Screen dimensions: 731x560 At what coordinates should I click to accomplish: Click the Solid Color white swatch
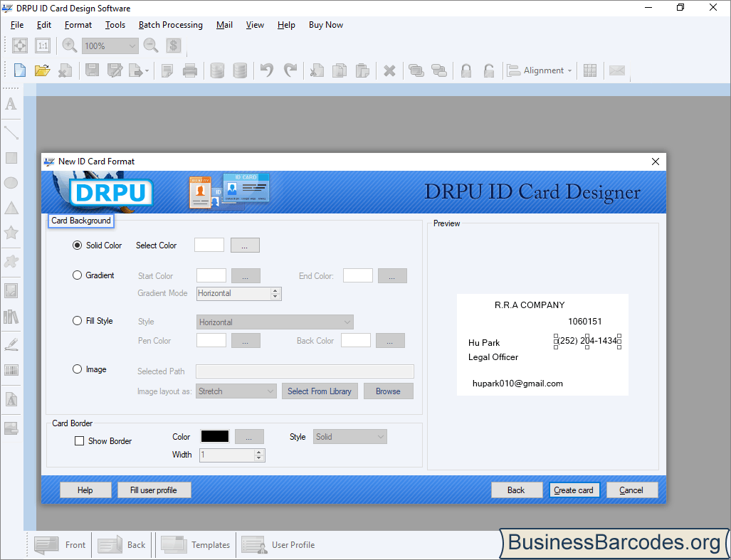[209, 245]
